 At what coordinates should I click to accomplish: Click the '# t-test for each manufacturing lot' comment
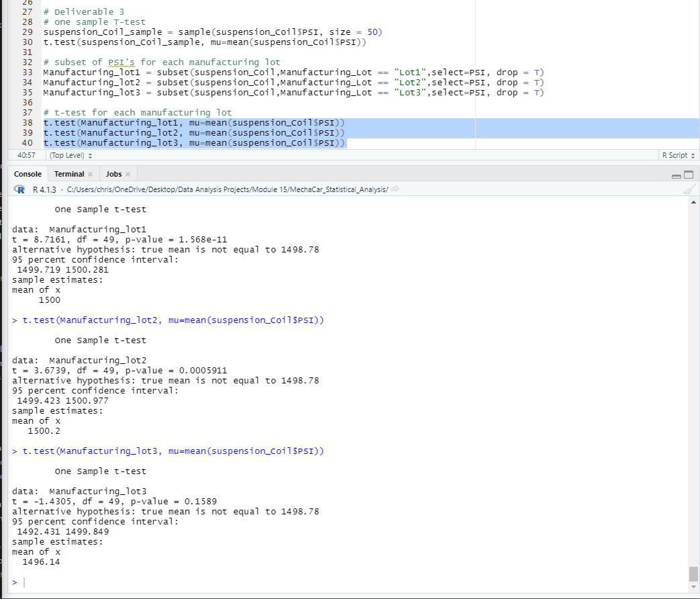point(138,113)
